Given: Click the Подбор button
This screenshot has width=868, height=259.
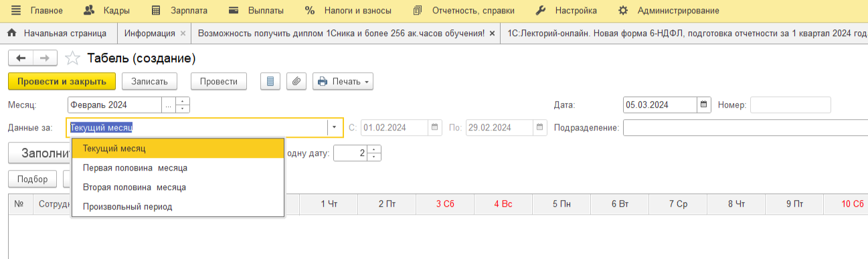Looking at the screenshot, I should click(x=32, y=179).
